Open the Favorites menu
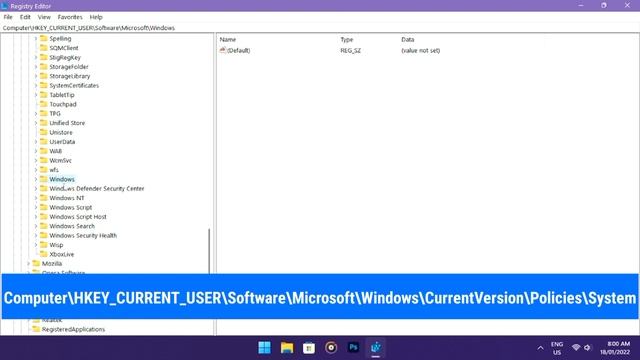The width and height of the screenshot is (640, 360). tap(70, 17)
